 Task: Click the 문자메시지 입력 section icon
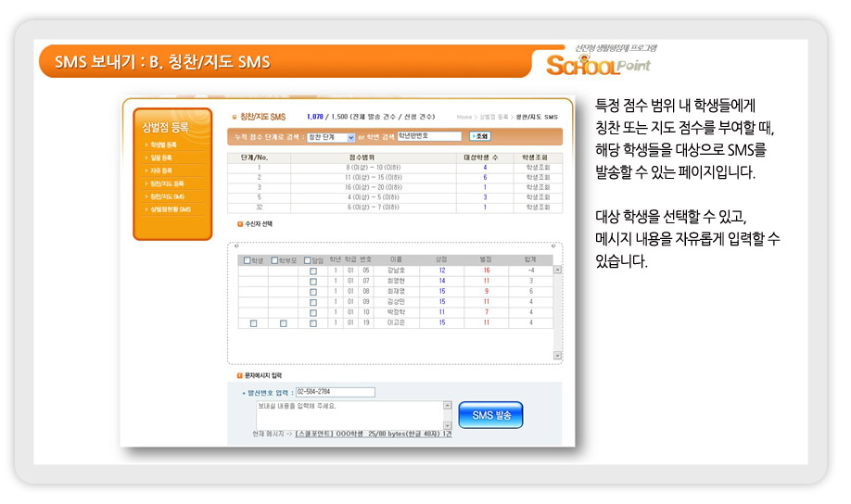point(240,375)
